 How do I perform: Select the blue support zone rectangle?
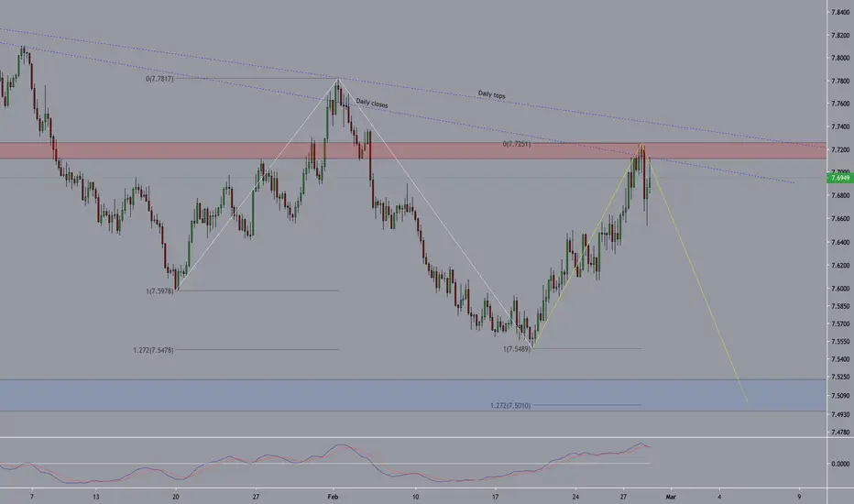coord(413,395)
